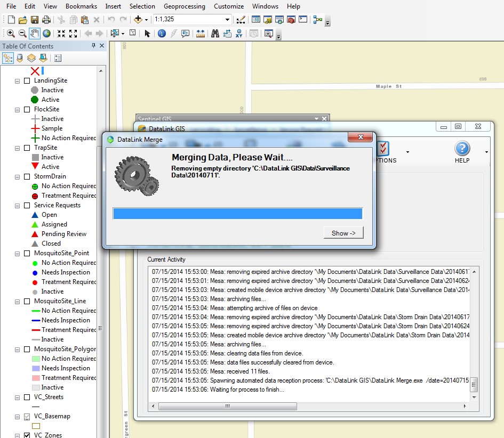Viewport: 504px width, 438px height.
Task: Open the Find binoculars tool
Action: click(x=215, y=33)
